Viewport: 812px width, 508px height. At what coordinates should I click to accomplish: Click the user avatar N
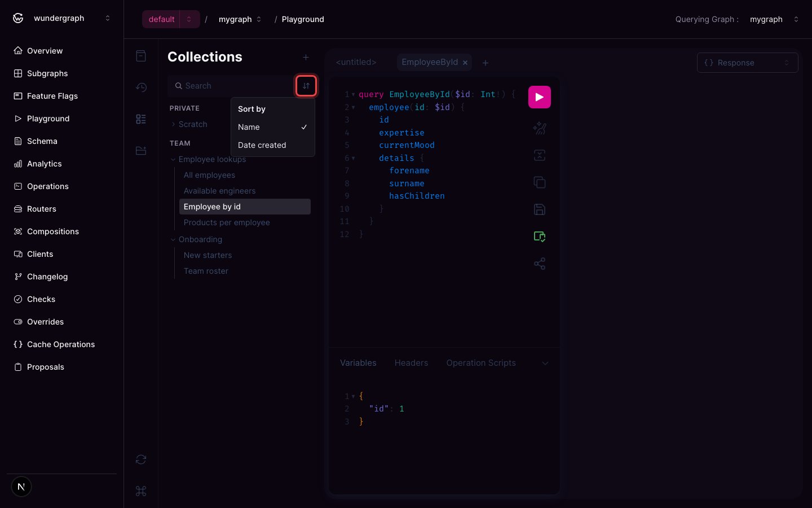coord(21,487)
